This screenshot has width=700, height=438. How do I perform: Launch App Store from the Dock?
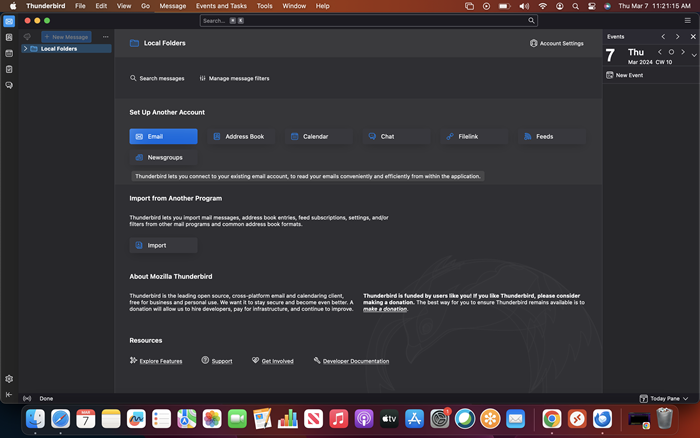pyautogui.click(x=414, y=419)
